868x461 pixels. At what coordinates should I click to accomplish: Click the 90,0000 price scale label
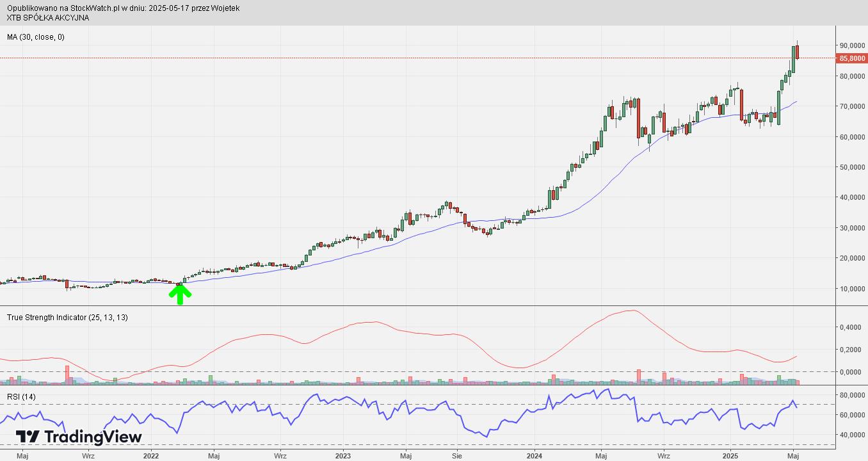pos(853,45)
